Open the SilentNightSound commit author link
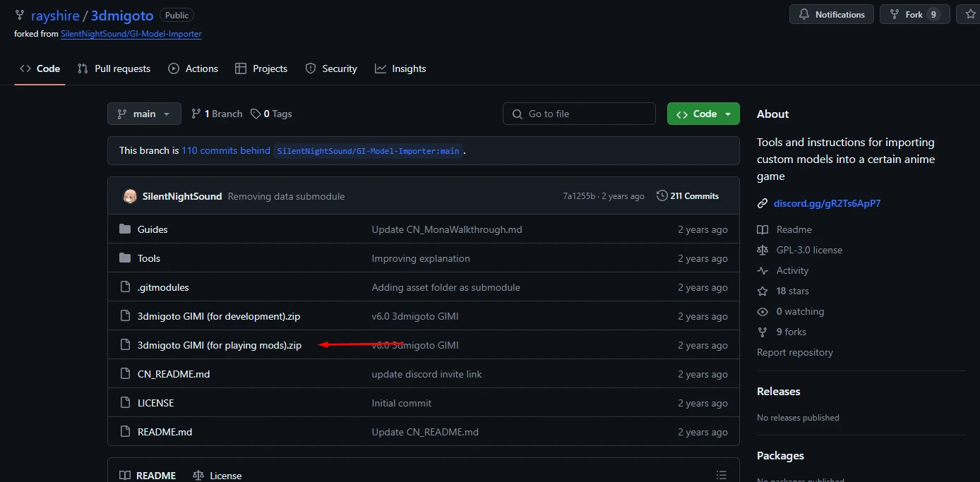 pos(182,196)
